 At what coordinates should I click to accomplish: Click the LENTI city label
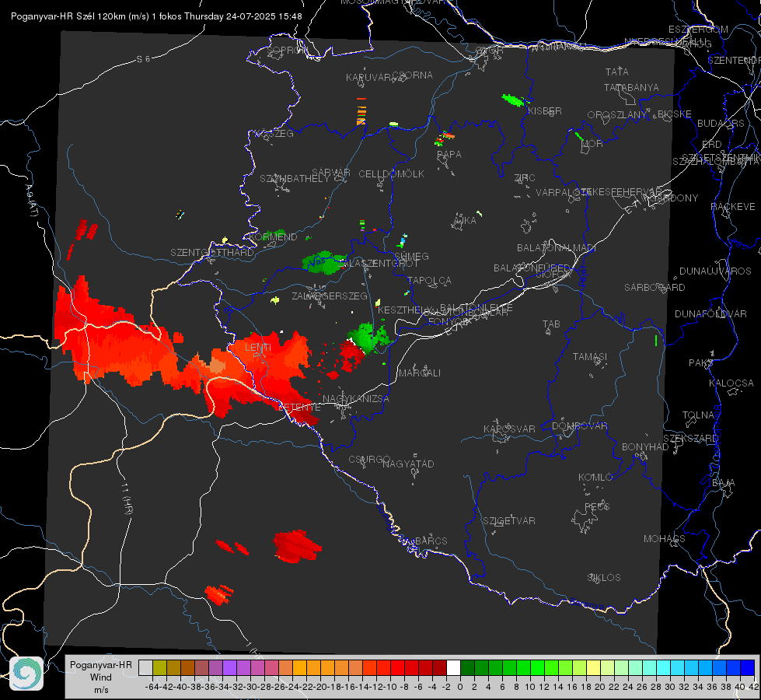(x=258, y=348)
